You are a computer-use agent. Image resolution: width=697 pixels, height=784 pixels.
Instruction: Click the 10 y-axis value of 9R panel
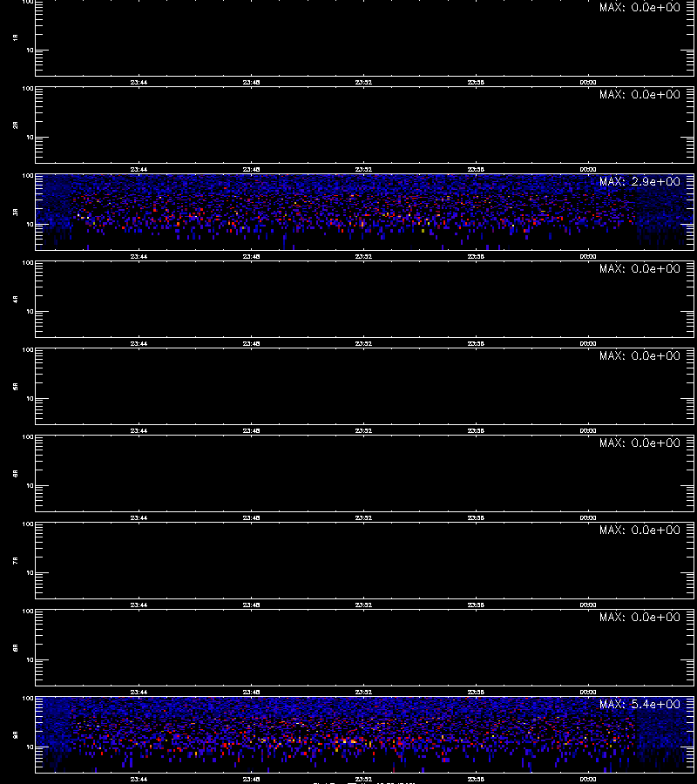point(30,747)
